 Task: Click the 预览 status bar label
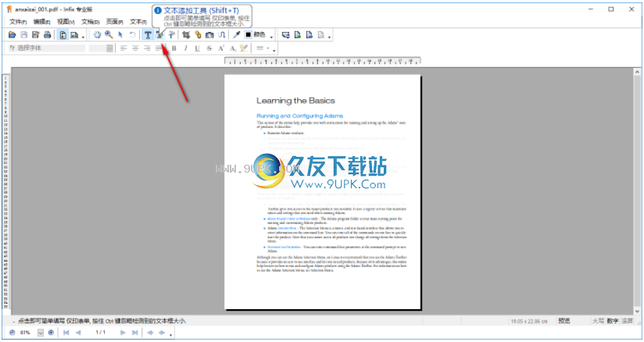click(x=564, y=321)
